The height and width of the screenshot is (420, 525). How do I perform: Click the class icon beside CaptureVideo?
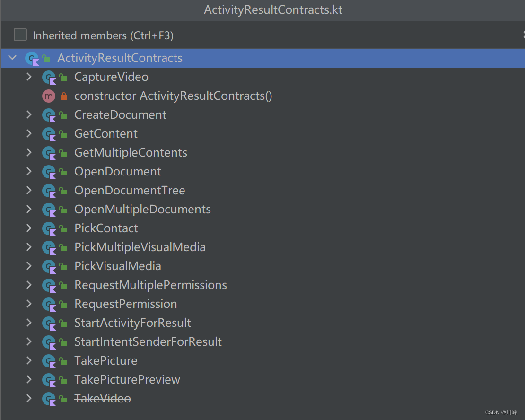[x=50, y=77]
